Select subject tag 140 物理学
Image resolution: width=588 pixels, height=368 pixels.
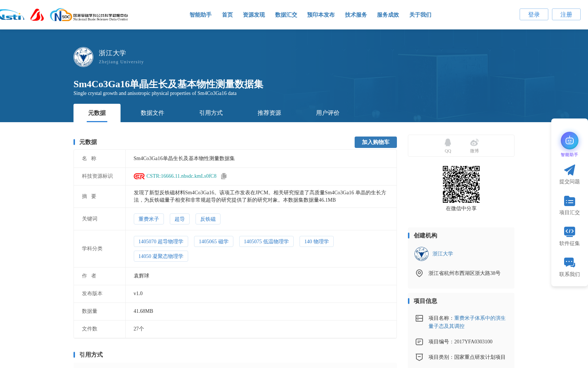(x=317, y=241)
